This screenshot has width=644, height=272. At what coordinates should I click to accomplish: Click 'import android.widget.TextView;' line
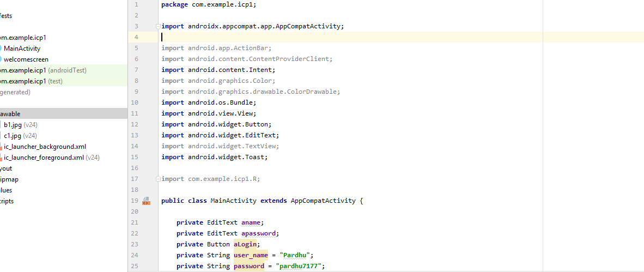220,146
